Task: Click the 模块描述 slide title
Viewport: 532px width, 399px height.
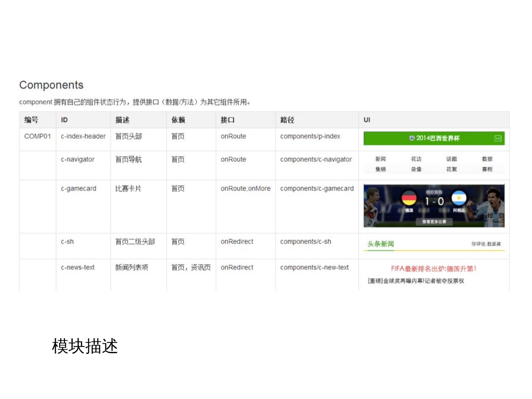Action: (x=85, y=346)
